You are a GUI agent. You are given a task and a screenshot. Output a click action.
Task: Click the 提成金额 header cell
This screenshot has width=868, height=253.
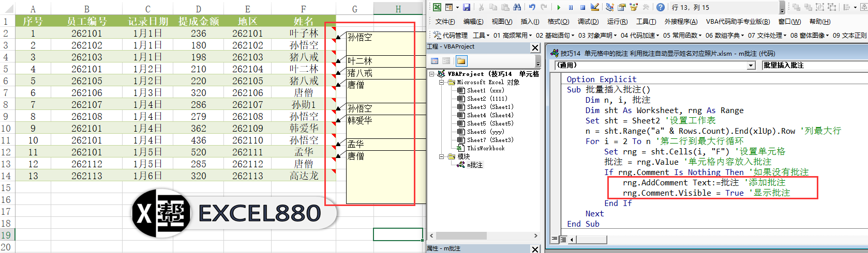199,21
